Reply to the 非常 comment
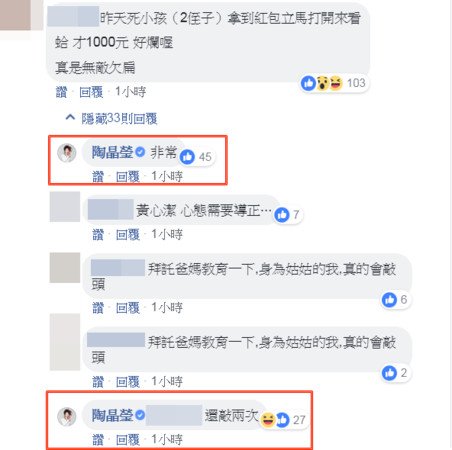Image resolution: width=452 pixels, height=450 pixels. coord(128,177)
